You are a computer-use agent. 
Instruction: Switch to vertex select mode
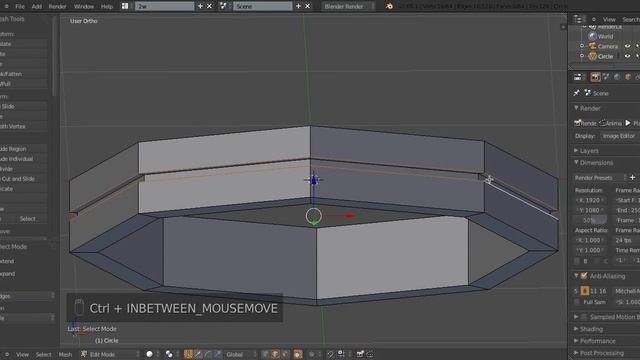pyautogui.click(x=265, y=354)
